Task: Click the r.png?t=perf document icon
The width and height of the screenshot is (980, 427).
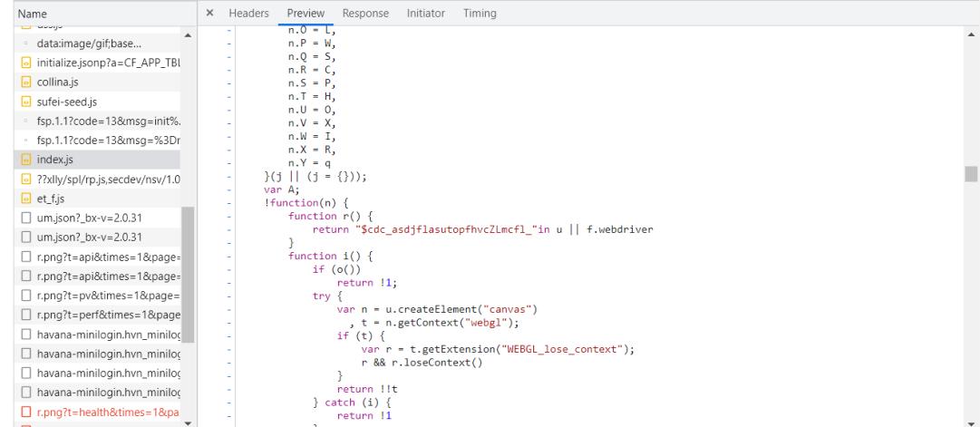Action: [25, 315]
